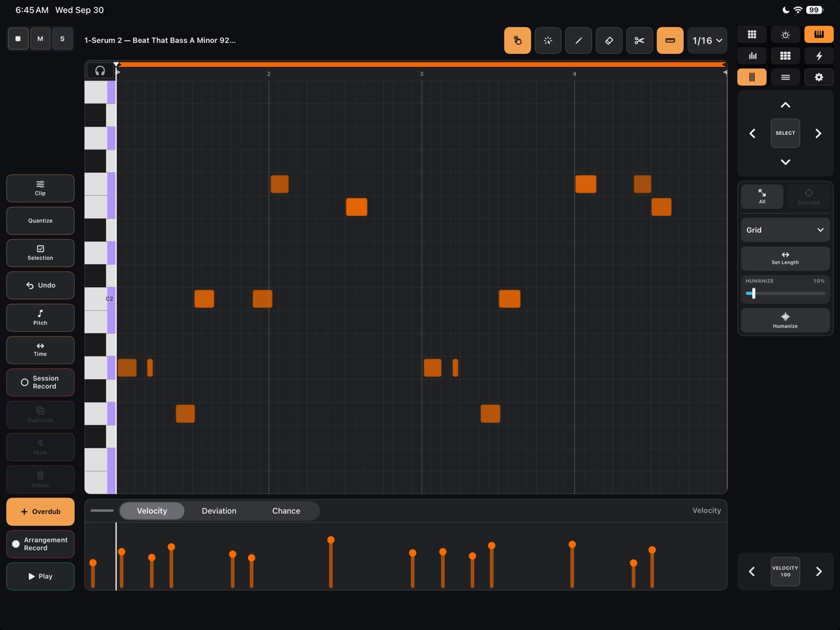Viewport: 840px width, 630px height.
Task: Click the down navigation arrow
Action: [785, 162]
